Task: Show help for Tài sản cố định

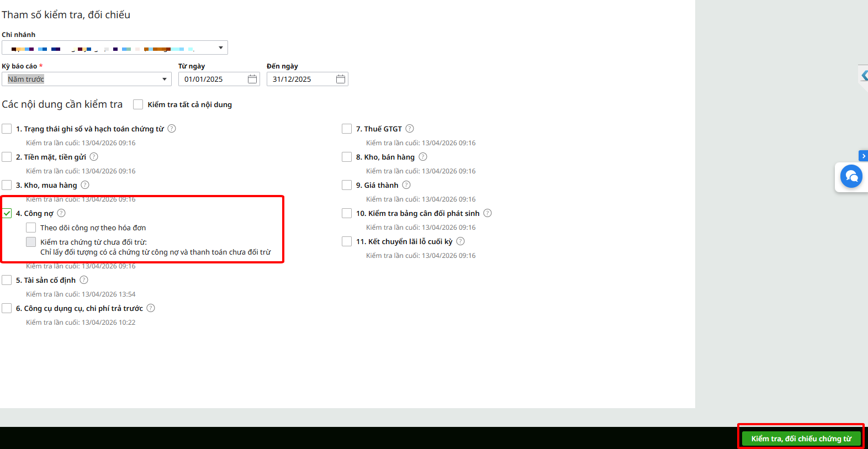Action: pyautogui.click(x=84, y=280)
